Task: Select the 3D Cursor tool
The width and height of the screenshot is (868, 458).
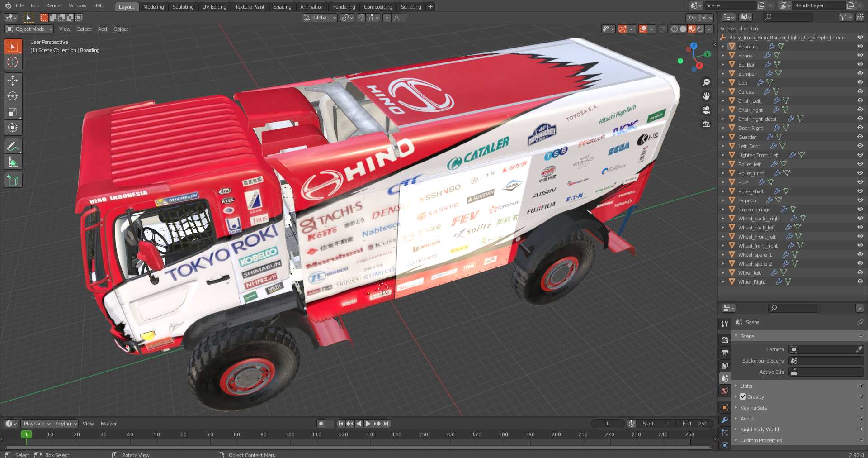Action: pos(13,62)
